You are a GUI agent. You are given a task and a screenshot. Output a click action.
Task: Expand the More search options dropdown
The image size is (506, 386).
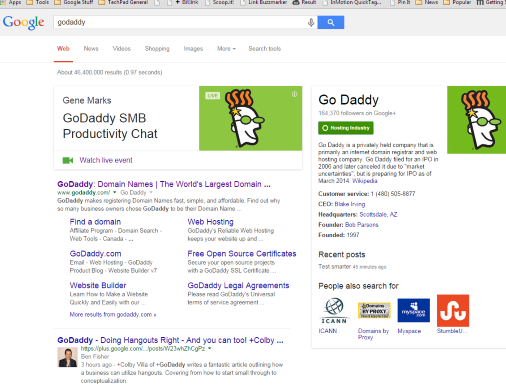[x=226, y=49]
